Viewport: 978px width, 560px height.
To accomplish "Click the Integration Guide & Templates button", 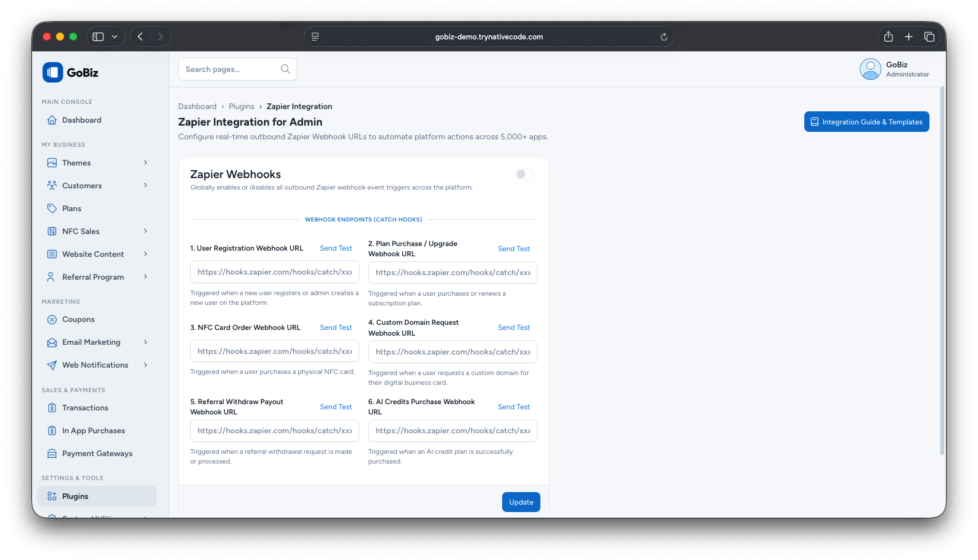I will tap(867, 122).
